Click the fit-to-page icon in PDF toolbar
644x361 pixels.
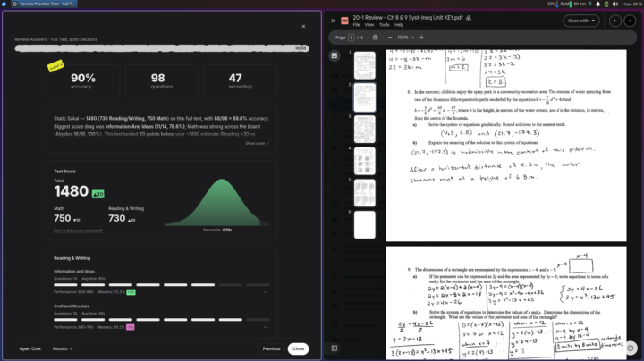(375, 38)
